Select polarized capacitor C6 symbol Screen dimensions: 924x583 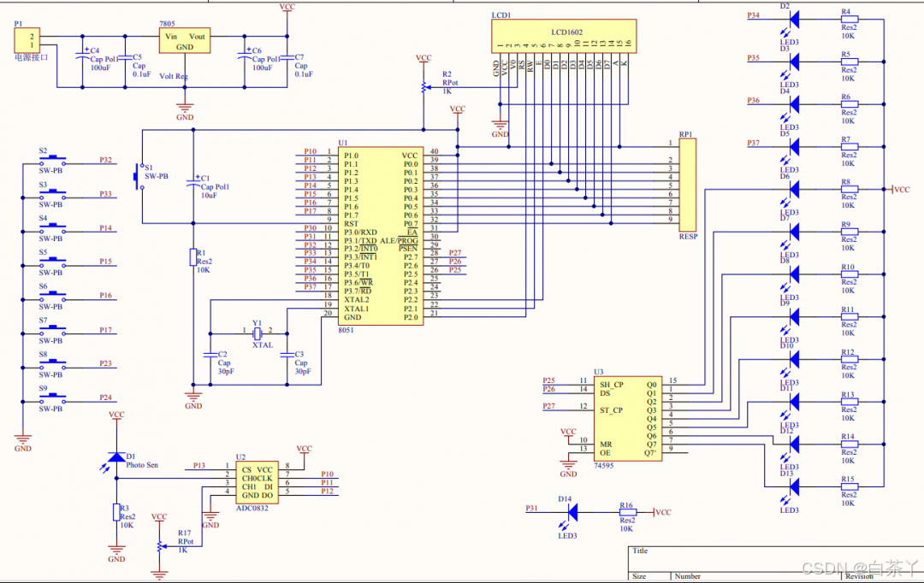click(x=245, y=55)
